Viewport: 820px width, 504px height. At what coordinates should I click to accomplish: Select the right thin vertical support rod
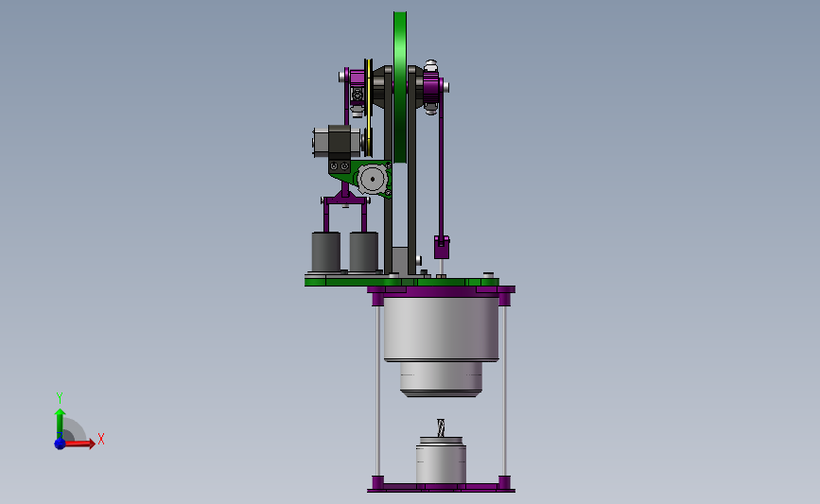(505, 391)
